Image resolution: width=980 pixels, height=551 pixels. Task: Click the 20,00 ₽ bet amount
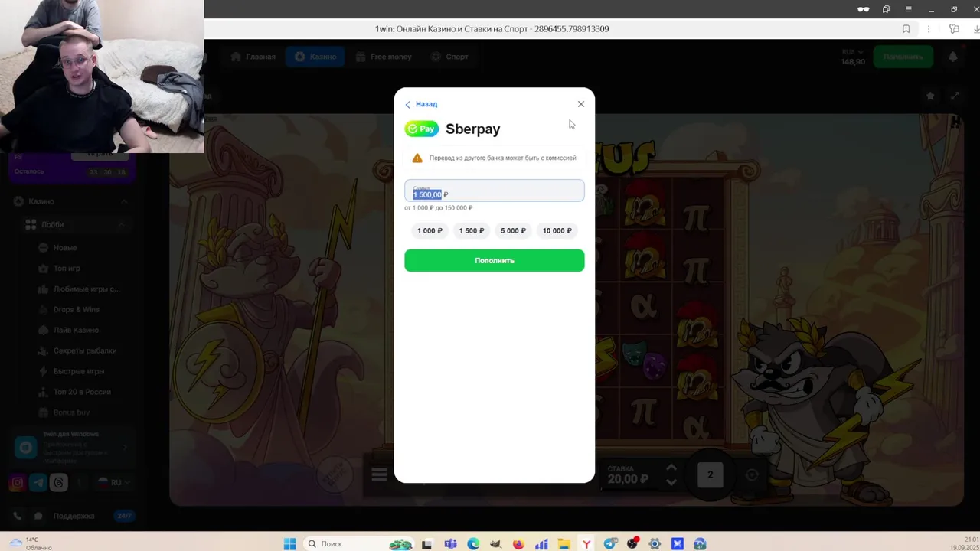coord(628,479)
